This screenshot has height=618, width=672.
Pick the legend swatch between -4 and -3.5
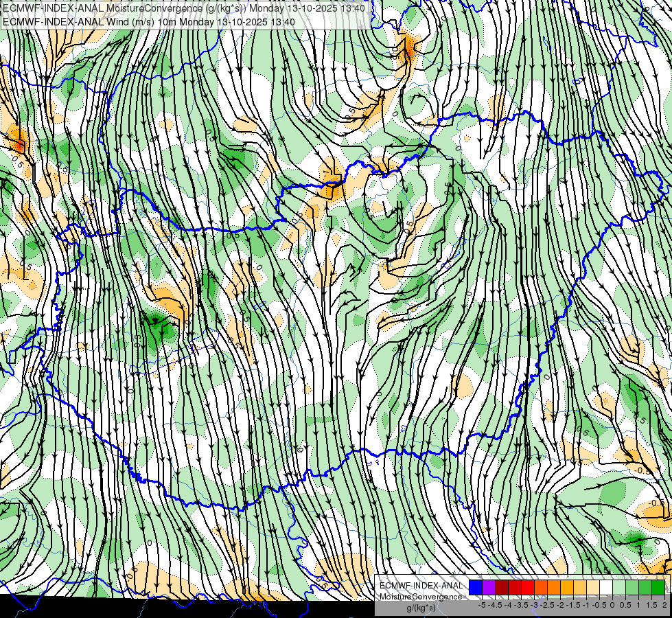tap(515, 587)
